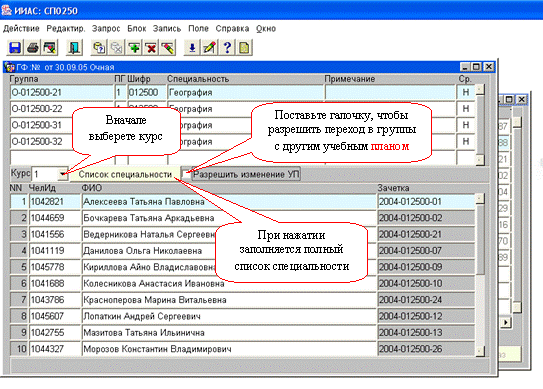Viewport: 543px width, 389px height.
Task: Click down arrow of groups table scrollbar
Action: coord(480,159)
